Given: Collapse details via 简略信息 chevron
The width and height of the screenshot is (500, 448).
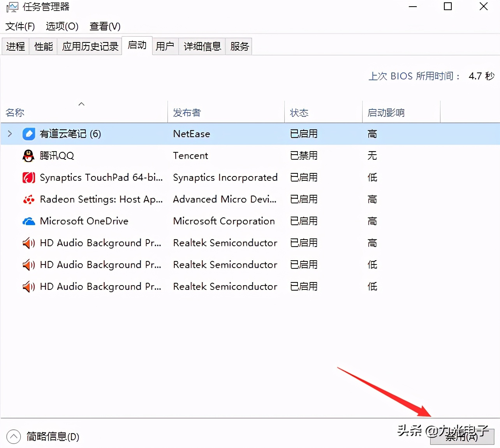Looking at the screenshot, I should [x=14, y=437].
